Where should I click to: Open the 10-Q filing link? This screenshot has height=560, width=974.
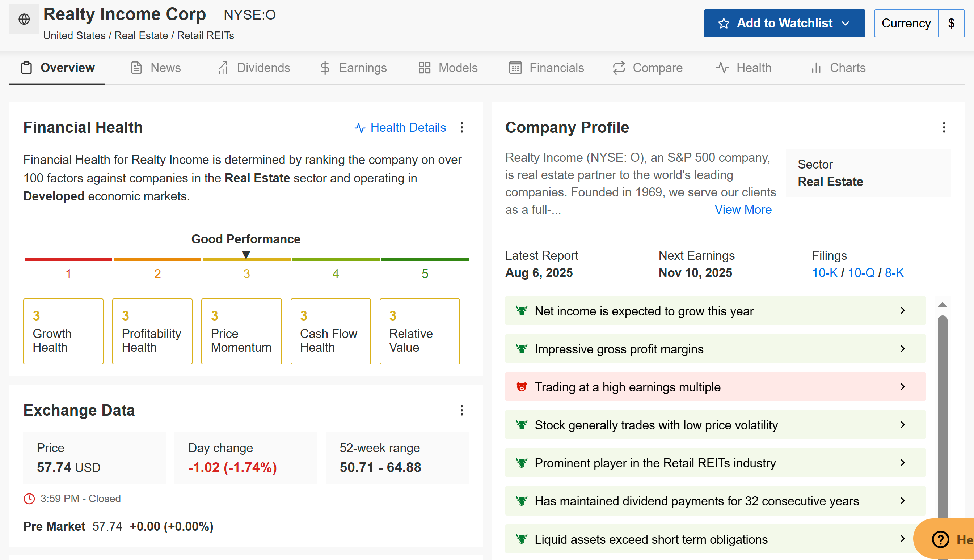point(861,273)
